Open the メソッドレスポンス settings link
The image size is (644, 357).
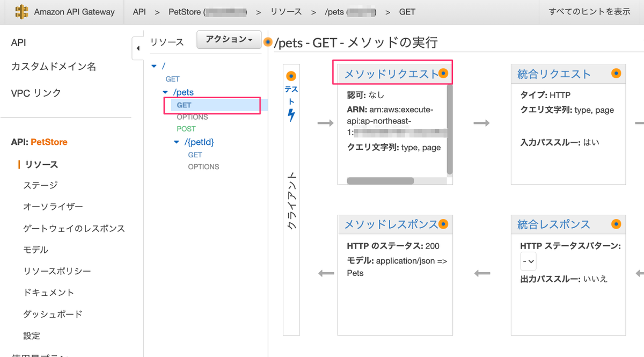391,224
